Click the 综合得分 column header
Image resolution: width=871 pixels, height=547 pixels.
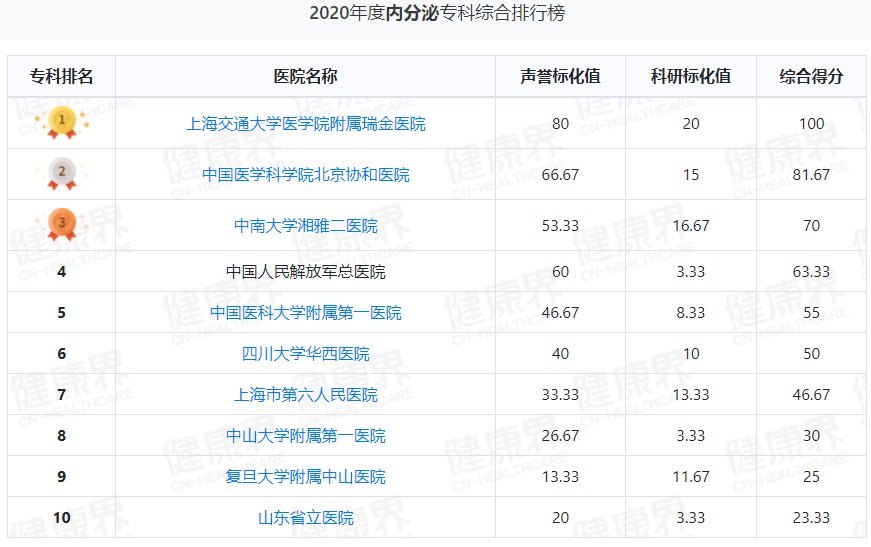(x=812, y=76)
